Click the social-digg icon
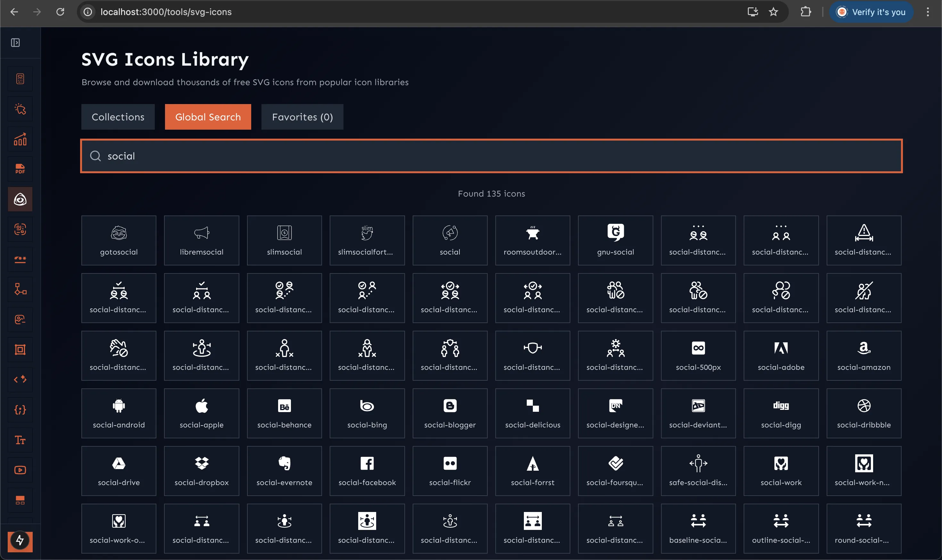942x560 pixels. [x=781, y=413]
